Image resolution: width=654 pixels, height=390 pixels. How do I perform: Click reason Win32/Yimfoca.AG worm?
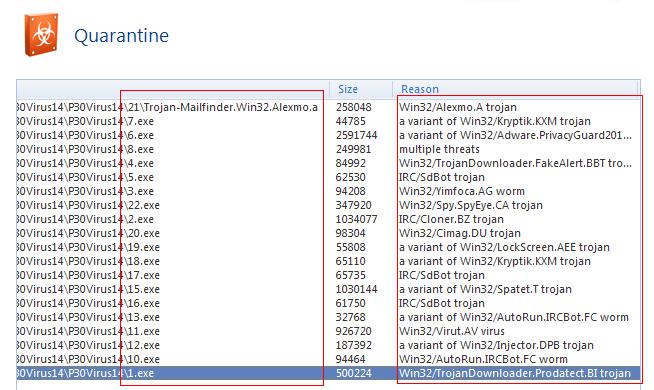tap(462, 191)
